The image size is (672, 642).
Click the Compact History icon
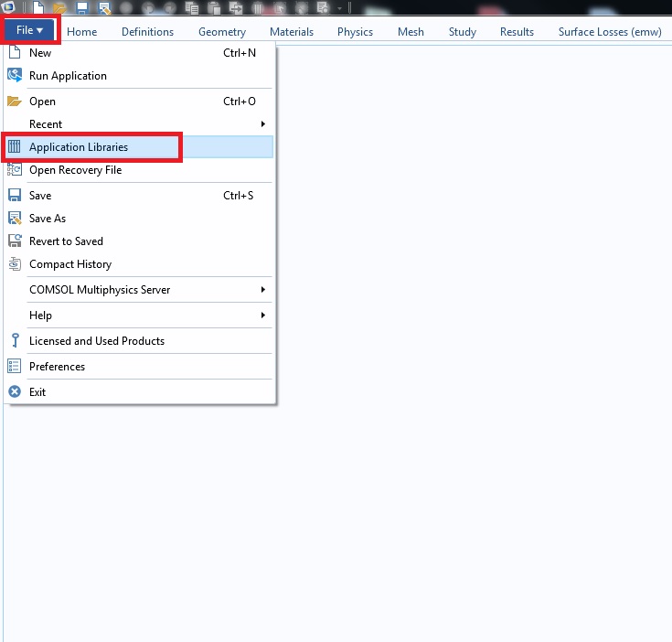click(x=15, y=264)
